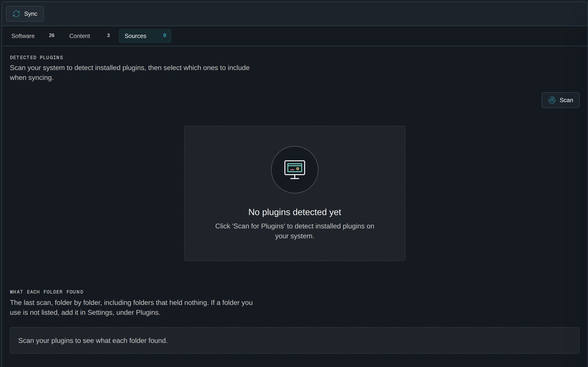
Task: Click the Sync button label
Action: point(31,14)
